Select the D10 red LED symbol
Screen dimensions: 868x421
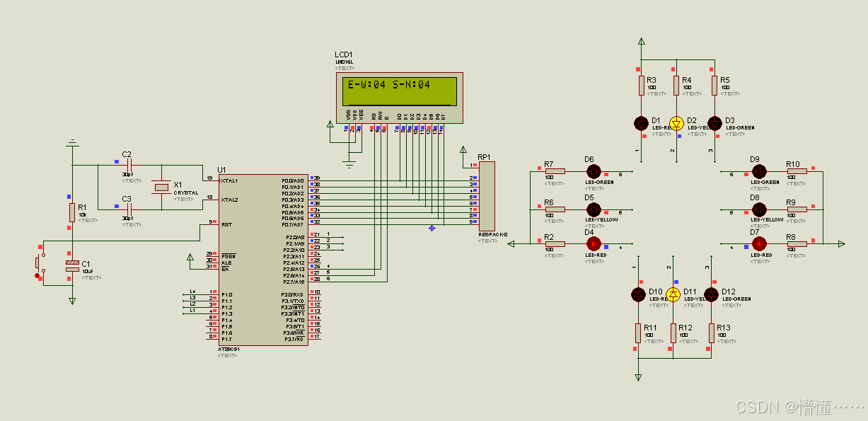tap(637, 294)
